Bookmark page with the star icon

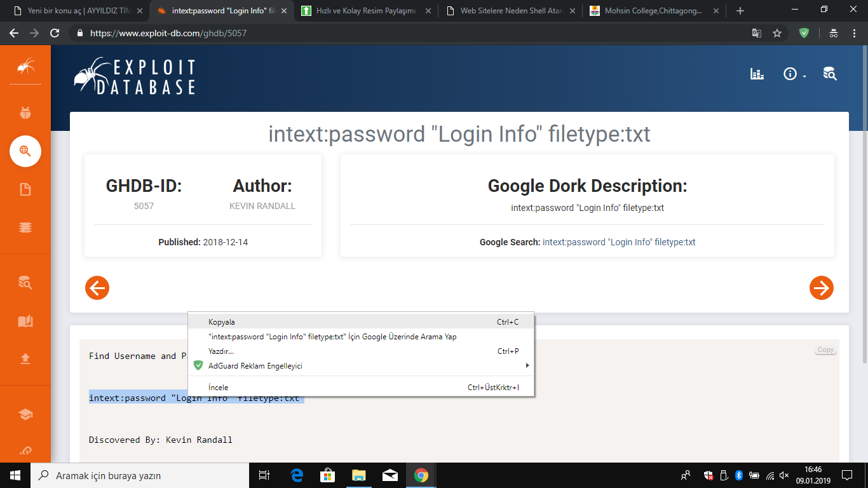776,33
